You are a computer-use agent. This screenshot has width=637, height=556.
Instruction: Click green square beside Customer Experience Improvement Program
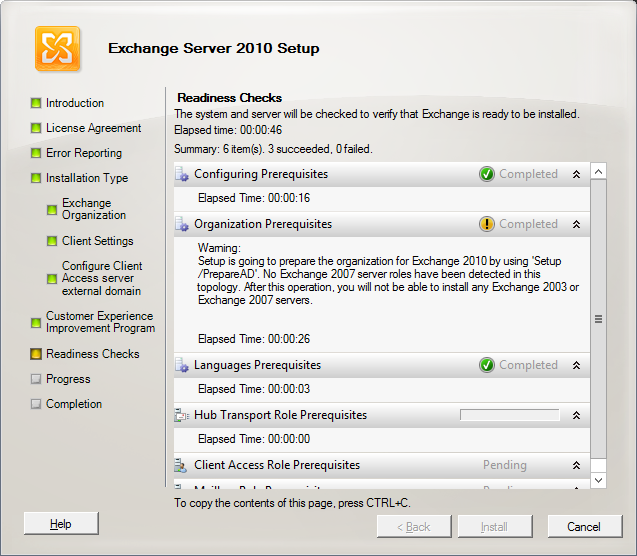(36, 323)
